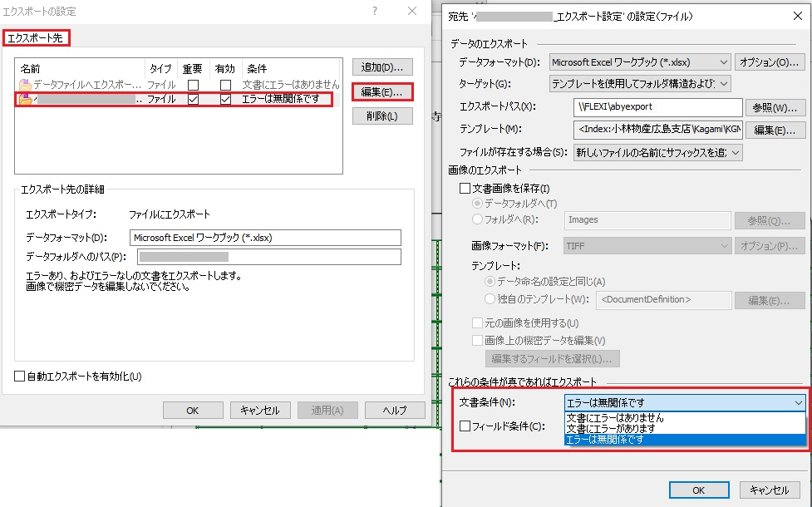The width and height of the screenshot is (812, 507).
Task: Click the 削除(L) button
Action: (382, 116)
